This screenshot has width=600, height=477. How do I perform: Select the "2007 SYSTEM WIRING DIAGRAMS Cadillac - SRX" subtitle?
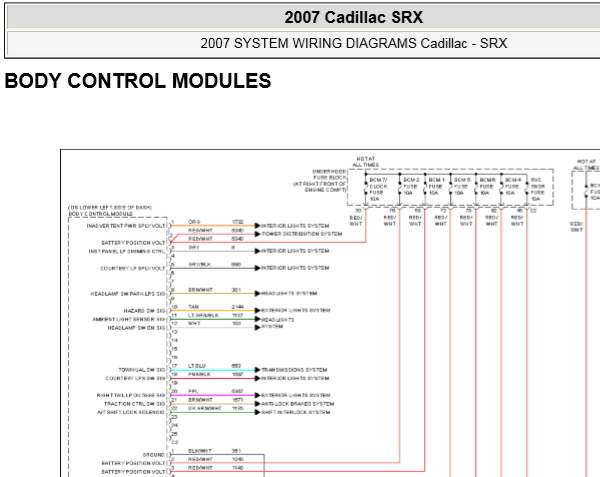coord(354,43)
